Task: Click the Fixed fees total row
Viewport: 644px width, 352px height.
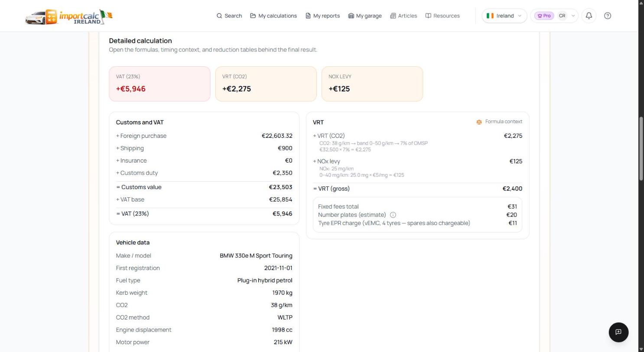Action: click(417, 207)
